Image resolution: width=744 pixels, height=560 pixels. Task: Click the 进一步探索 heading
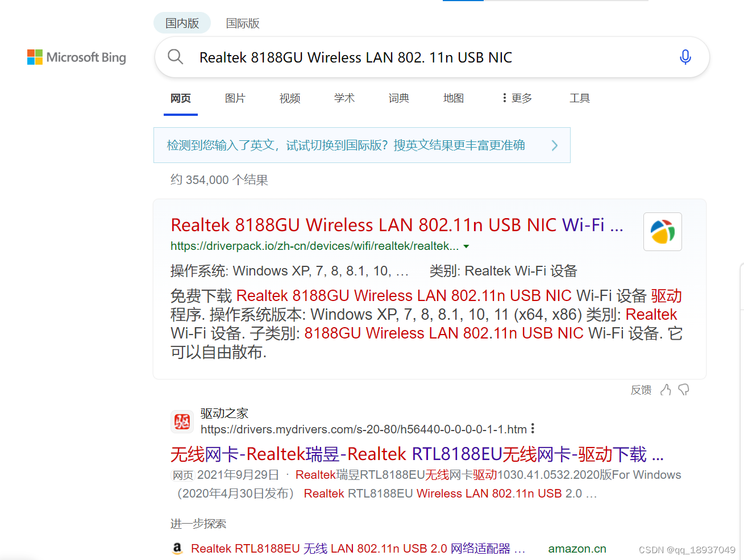(198, 524)
